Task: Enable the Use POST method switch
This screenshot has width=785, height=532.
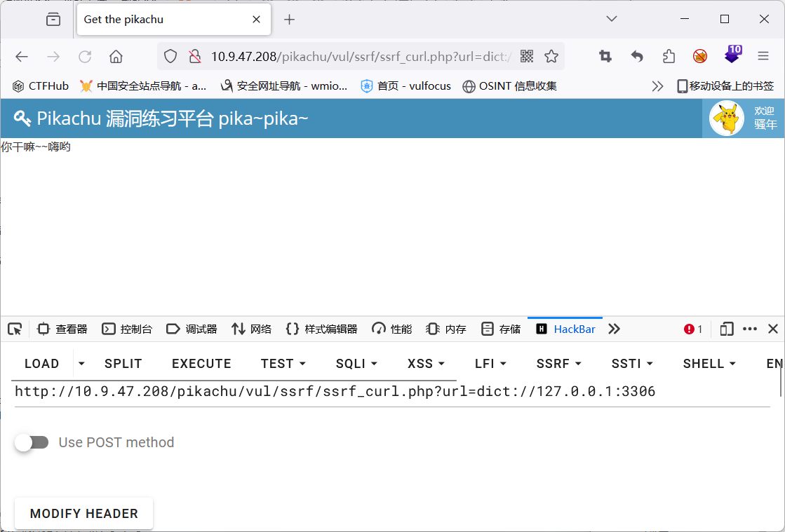Action: tap(32, 442)
